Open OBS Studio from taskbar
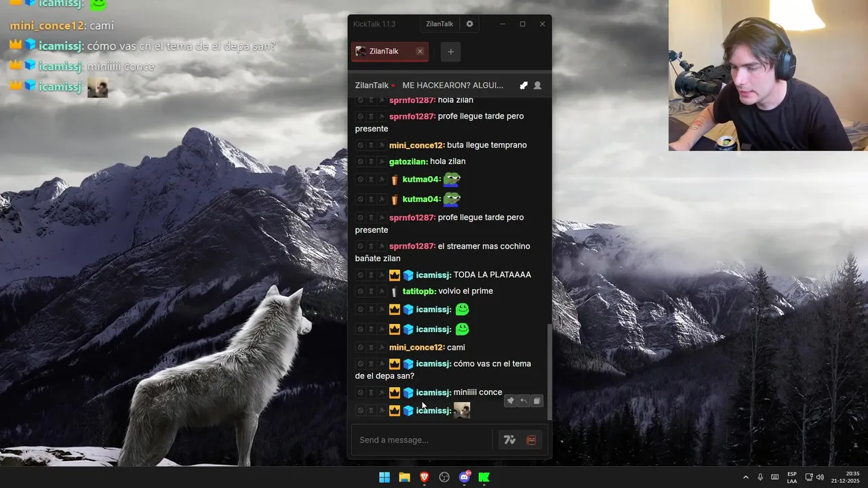 [444, 477]
